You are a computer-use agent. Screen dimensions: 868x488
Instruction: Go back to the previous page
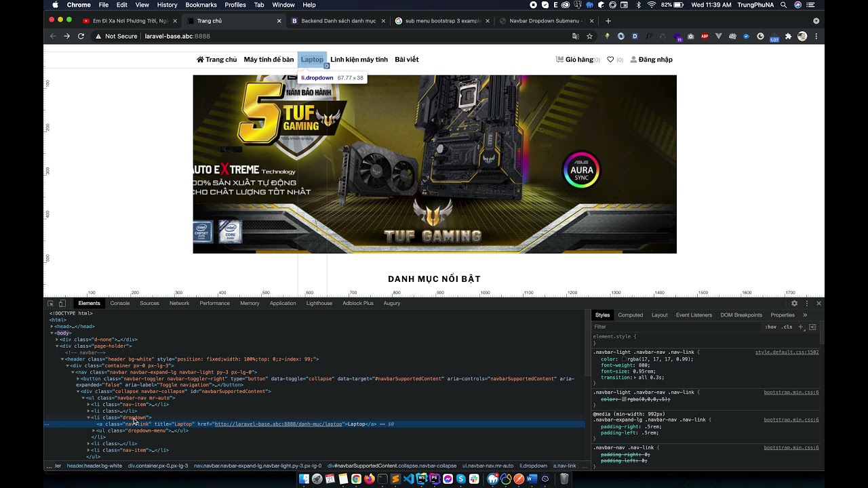tap(53, 36)
